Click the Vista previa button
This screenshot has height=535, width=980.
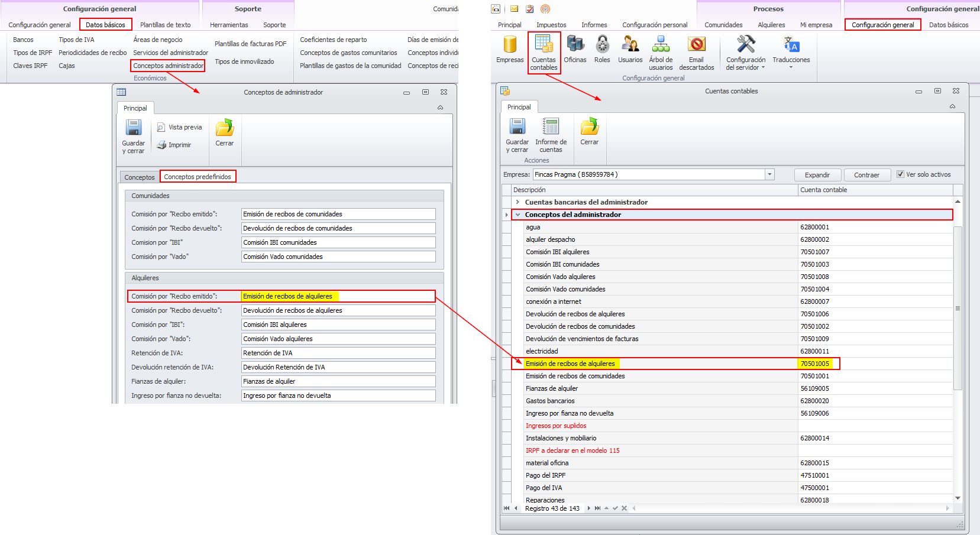coord(180,127)
